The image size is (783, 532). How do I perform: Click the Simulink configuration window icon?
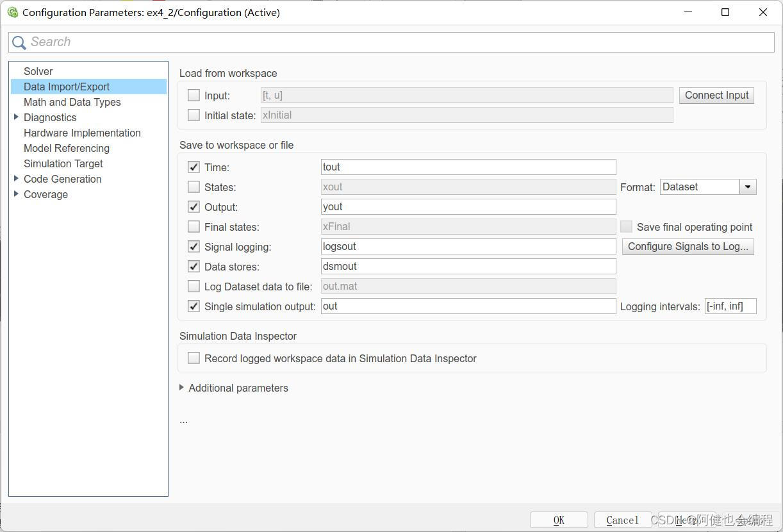tap(12, 12)
